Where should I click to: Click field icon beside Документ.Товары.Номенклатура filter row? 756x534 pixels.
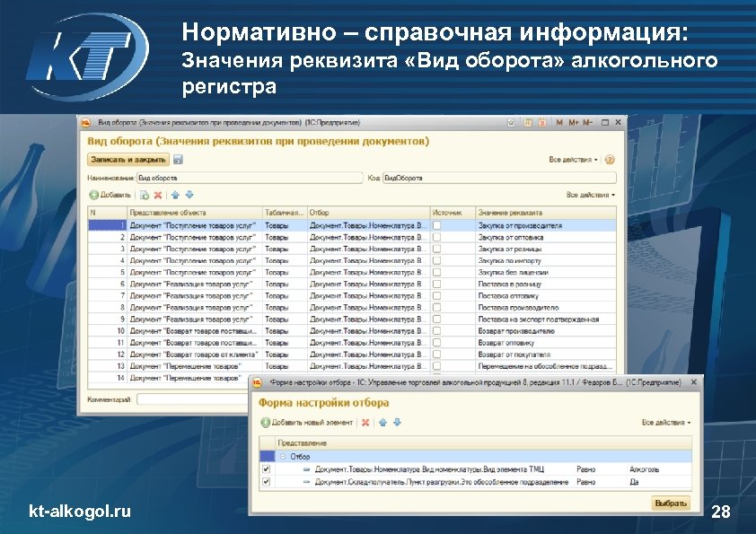(306, 469)
